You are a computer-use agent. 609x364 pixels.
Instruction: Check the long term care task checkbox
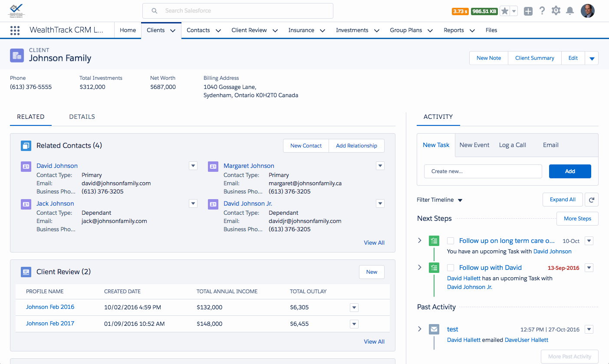point(451,241)
